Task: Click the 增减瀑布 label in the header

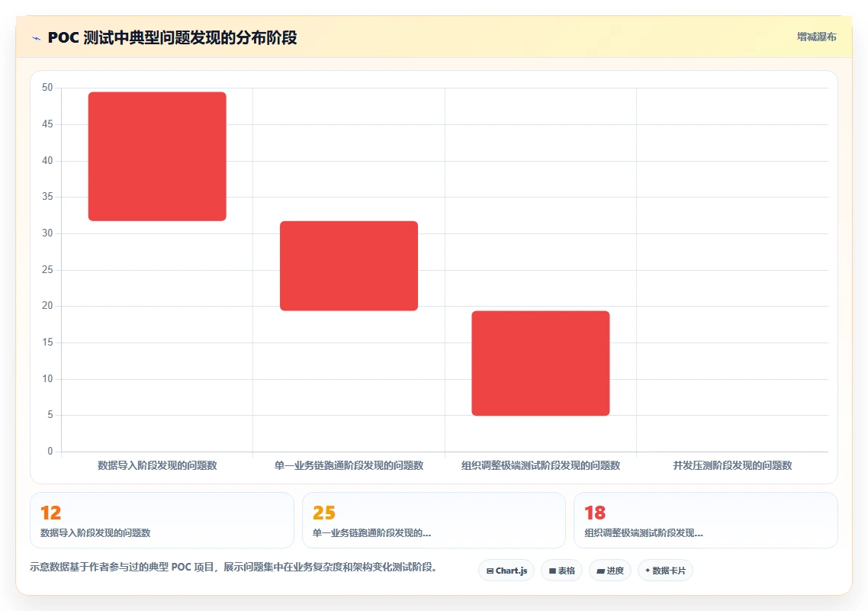Action: click(817, 37)
